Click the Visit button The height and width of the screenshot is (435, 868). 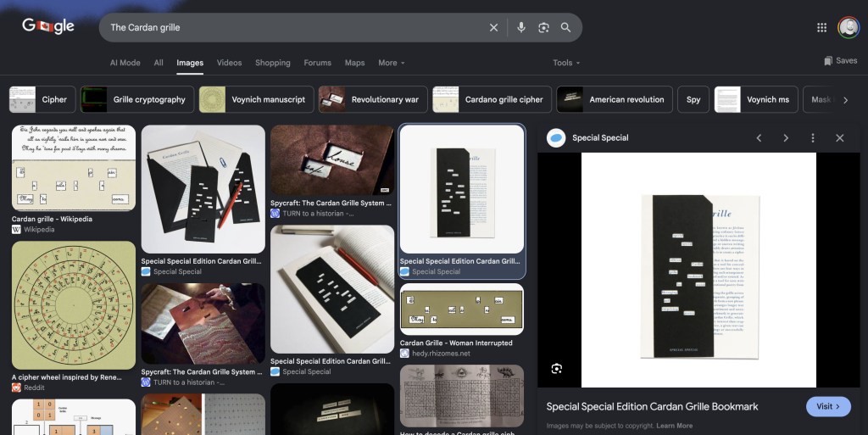coord(828,406)
